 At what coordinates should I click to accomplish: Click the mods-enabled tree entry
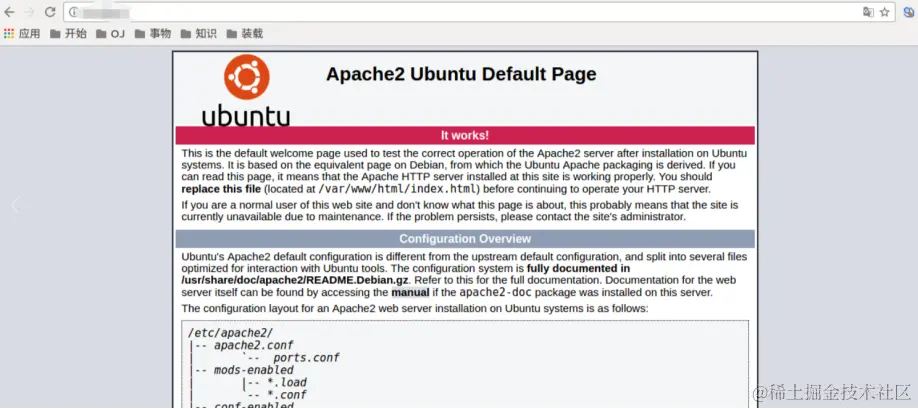tap(254, 370)
